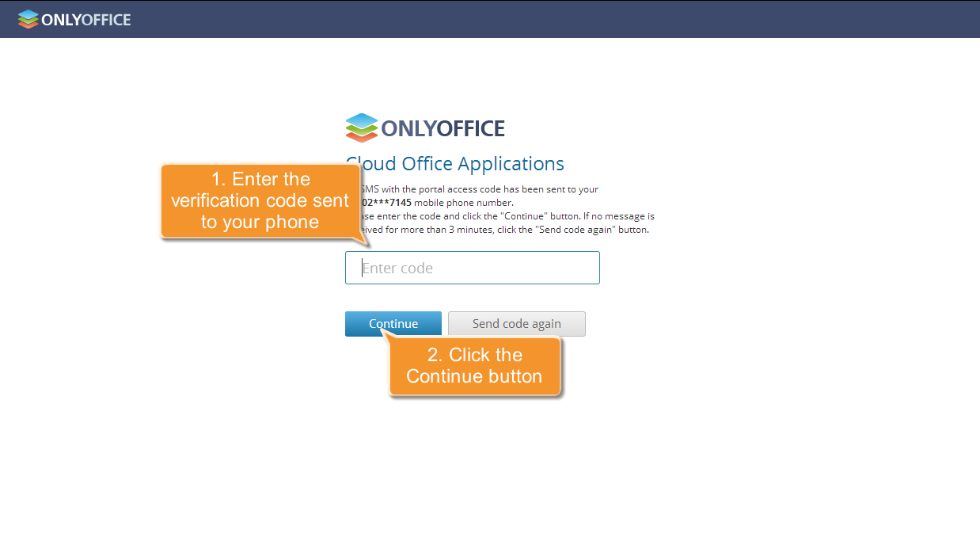This screenshot has height=560, width=980.
Task: Click the Send code again button
Action: [516, 323]
